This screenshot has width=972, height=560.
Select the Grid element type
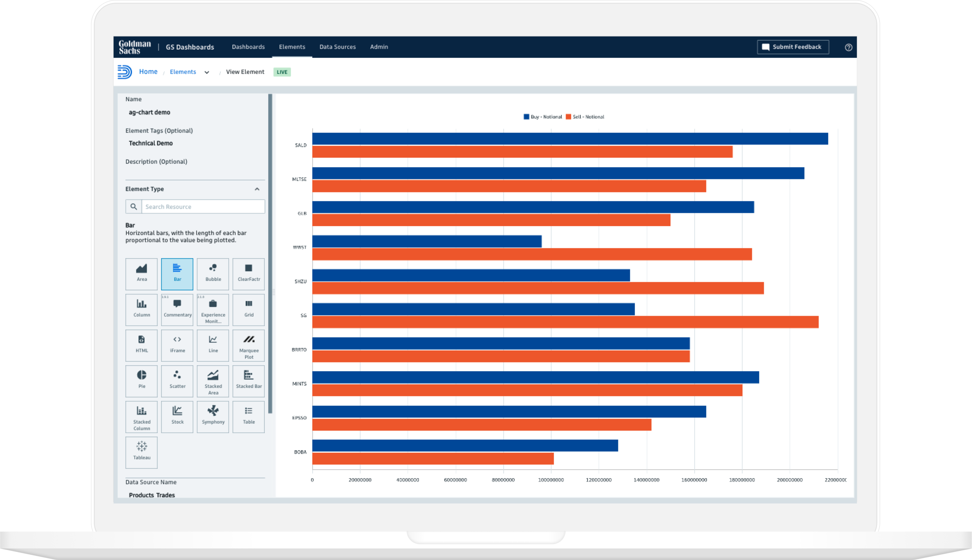click(x=248, y=309)
